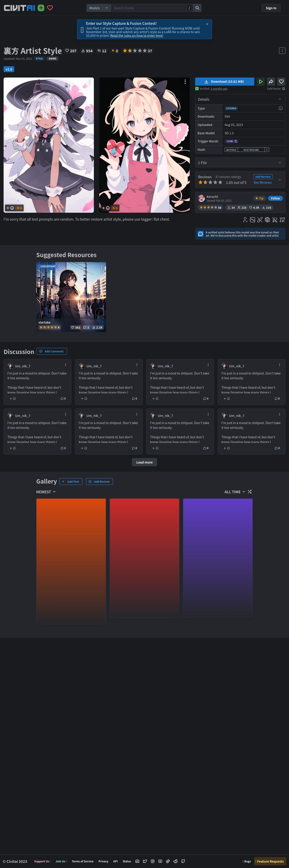Select the v1.0 version tab
289x868 pixels.
(9, 69)
